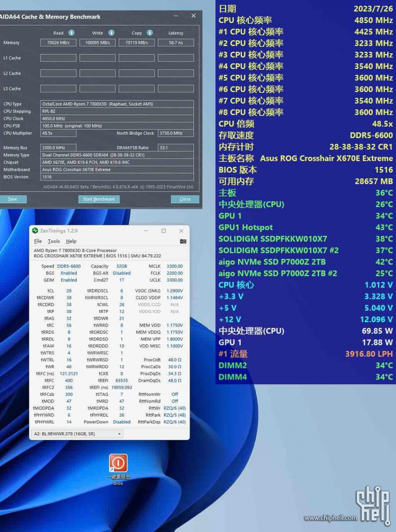Click the CPU Clock 4850.0 MHz field
The width and height of the screenshot is (396, 532).
(117, 119)
